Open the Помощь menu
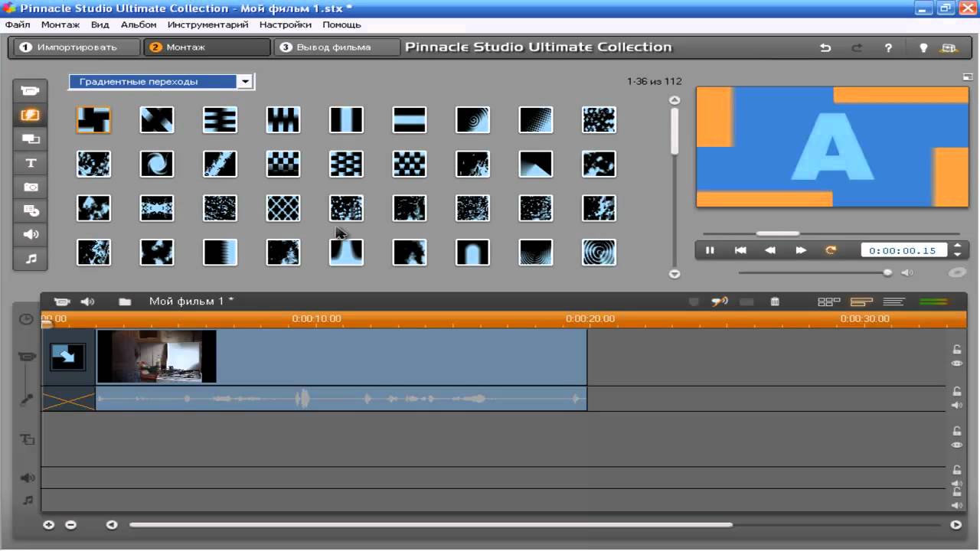 click(x=341, y=24)
